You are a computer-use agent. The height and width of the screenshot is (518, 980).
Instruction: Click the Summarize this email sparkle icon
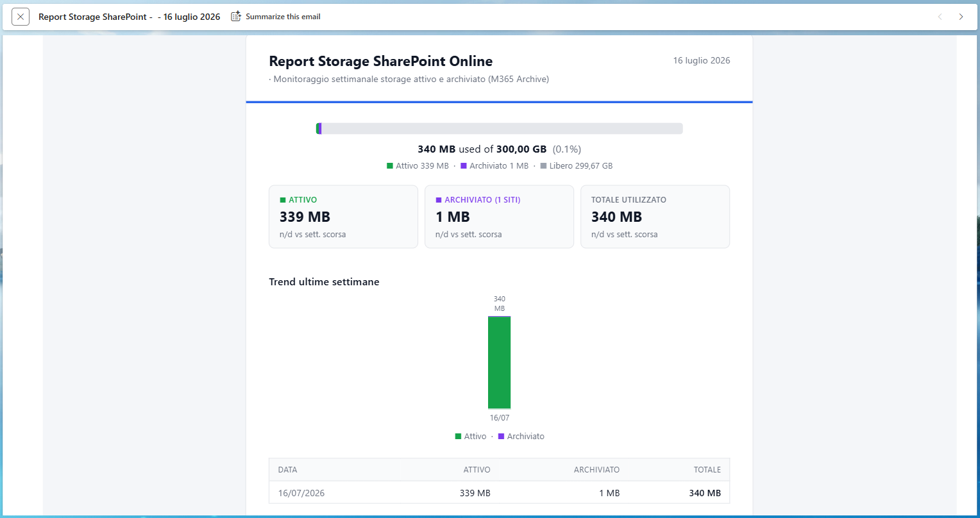236,17
